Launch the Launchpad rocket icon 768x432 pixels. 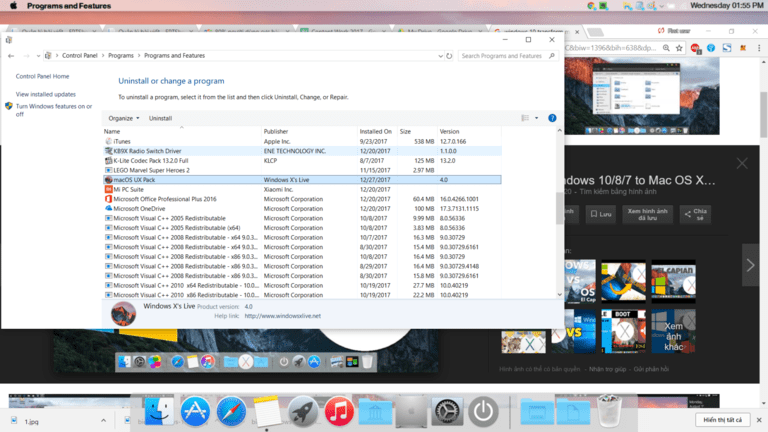coord(303,410)
